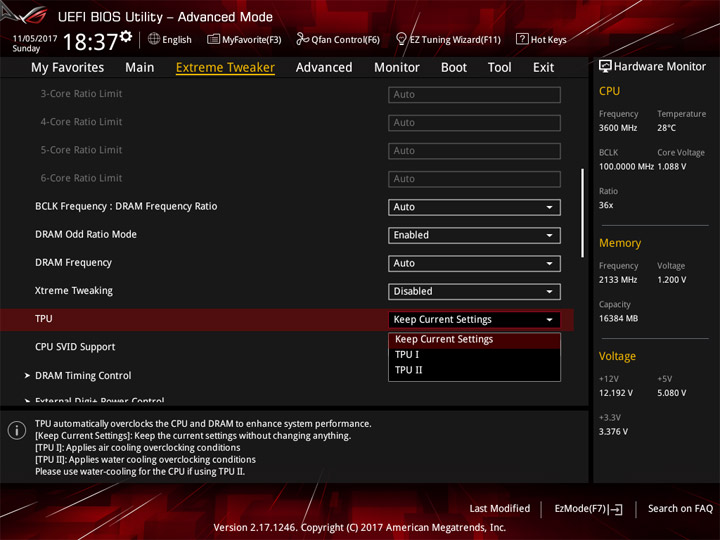Viewport: 720px width, 540px height.
Task: Click Ratio value 36x
Action: coord(606,205)
